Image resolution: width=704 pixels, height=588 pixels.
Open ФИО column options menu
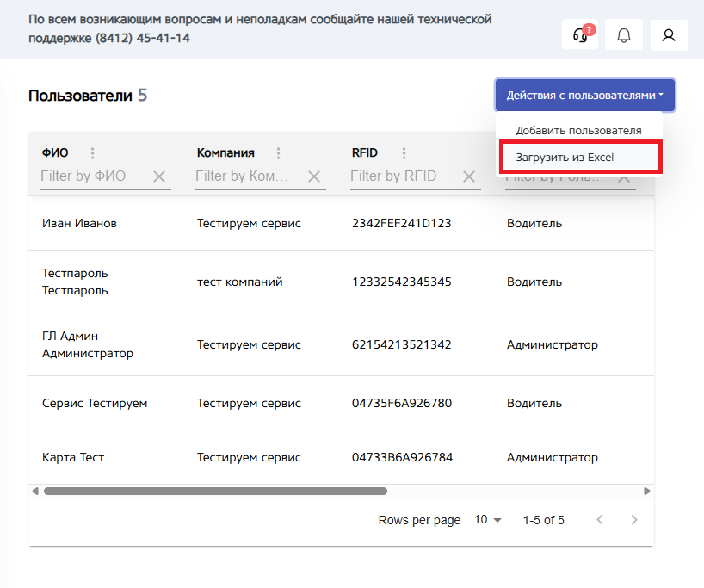click(x=92, y=153)
